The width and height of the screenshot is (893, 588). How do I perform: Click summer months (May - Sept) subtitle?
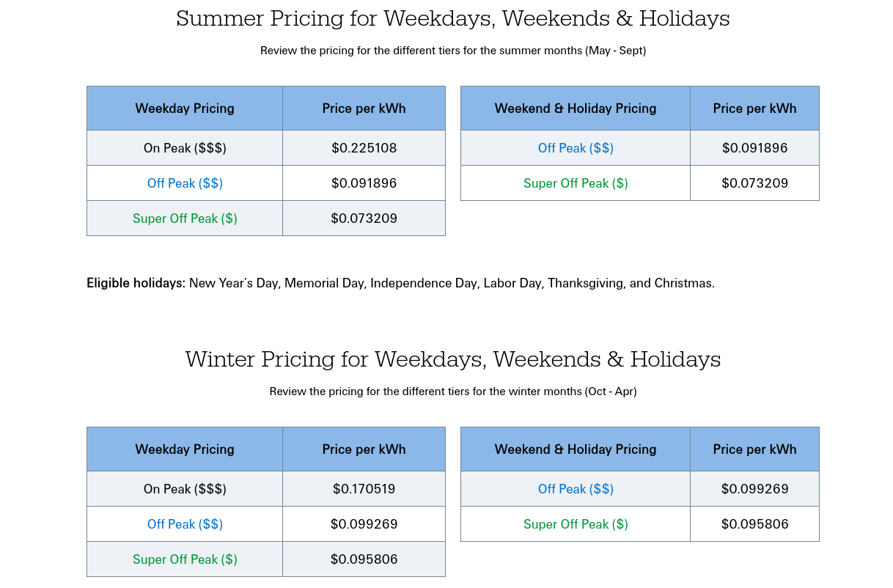tap(453, 51)
